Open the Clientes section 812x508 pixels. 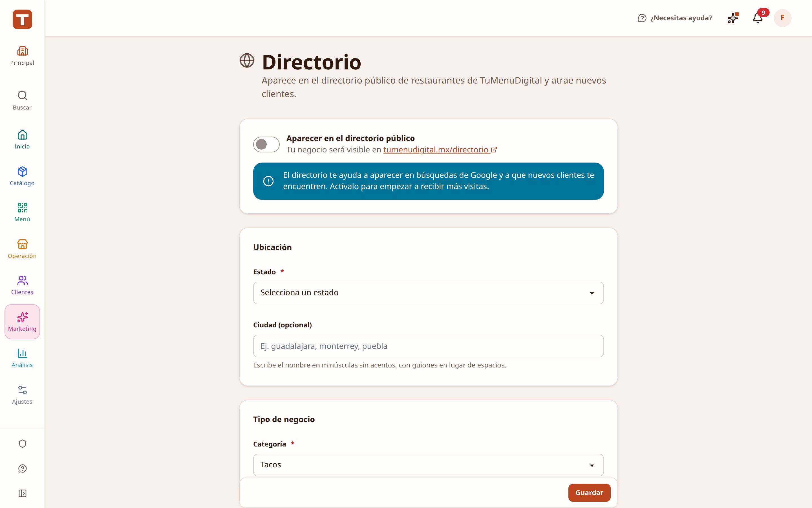[22, 285]
